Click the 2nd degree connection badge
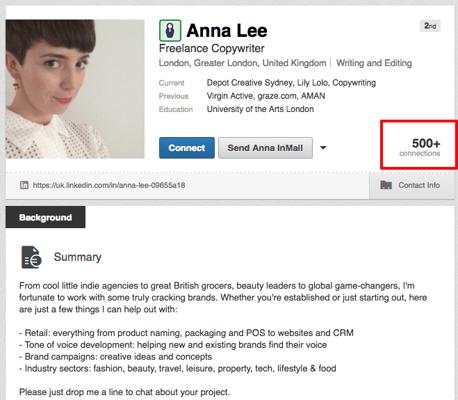458x400 pixels. point(430,26)
